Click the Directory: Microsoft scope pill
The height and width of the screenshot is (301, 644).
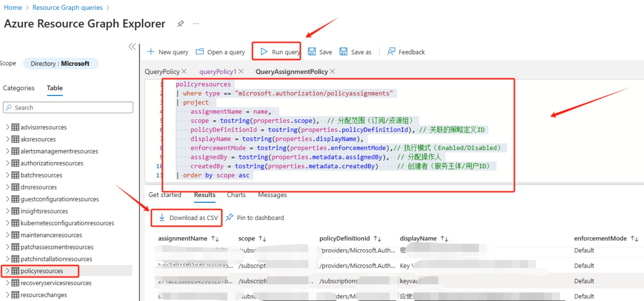(60, 63)
